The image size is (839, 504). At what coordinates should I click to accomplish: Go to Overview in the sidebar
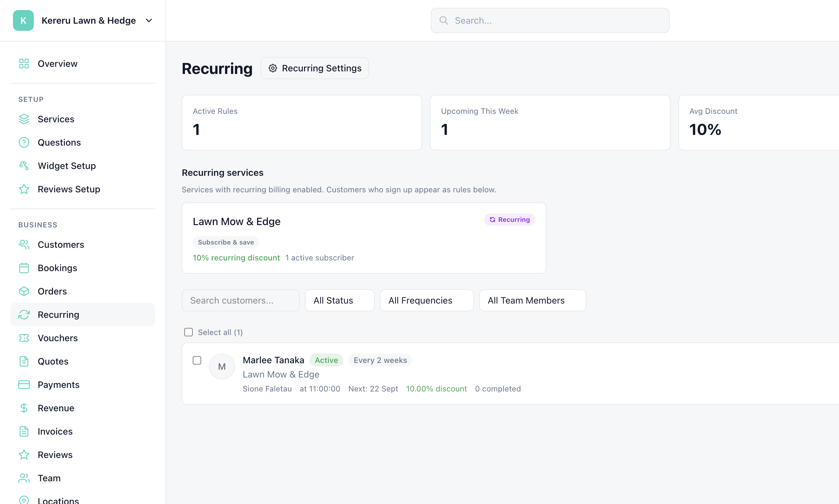pos(82,64)
